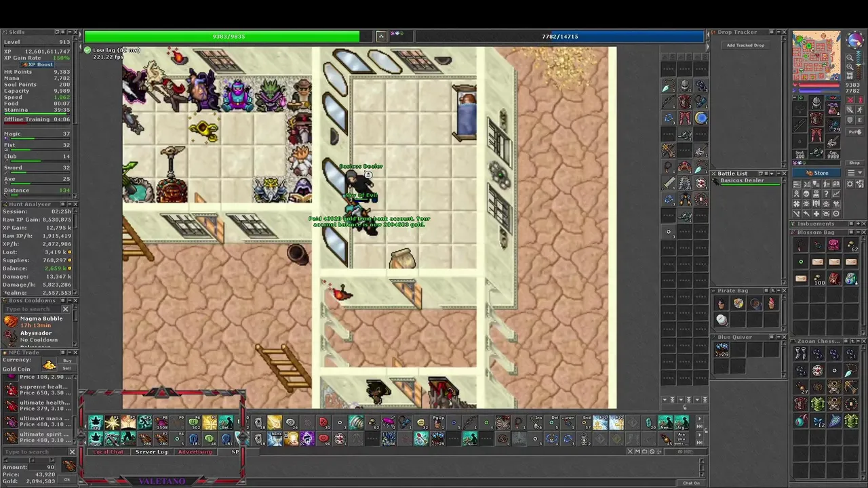Use hotkey slot labeled End
Viewport: 868px width, 488px height.
click(586, 422)
